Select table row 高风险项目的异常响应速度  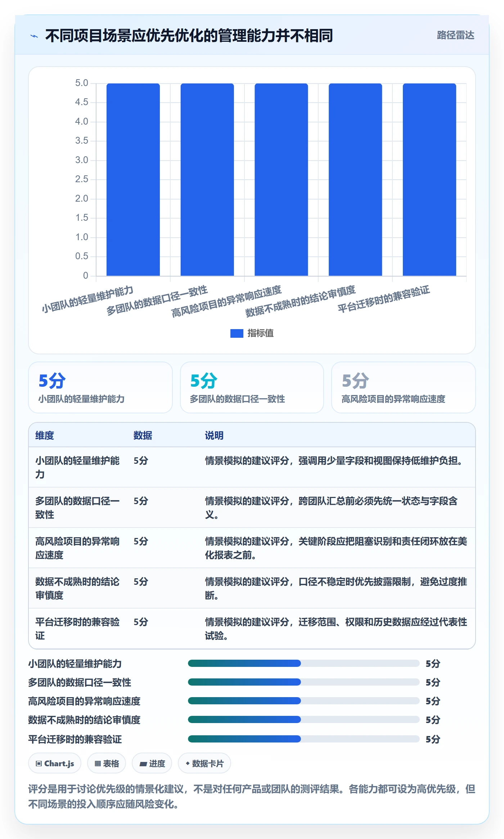pos(252,548)
